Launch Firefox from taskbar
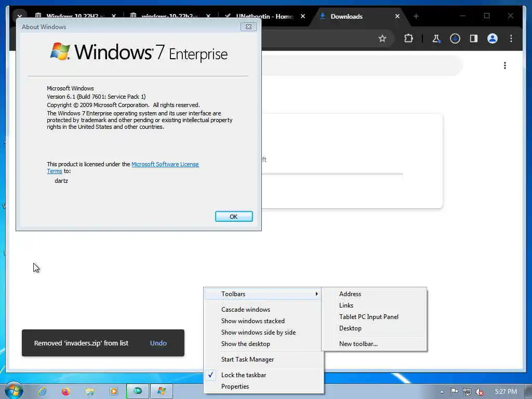Viewport: 532px width, 399px height. tap(66, 391)
